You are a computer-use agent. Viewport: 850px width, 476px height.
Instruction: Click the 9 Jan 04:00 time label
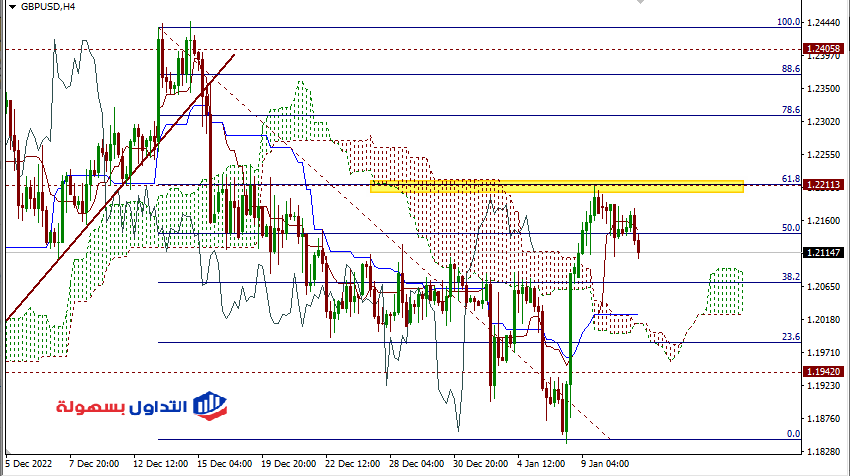pyautogui.click(x=605, y=464)
